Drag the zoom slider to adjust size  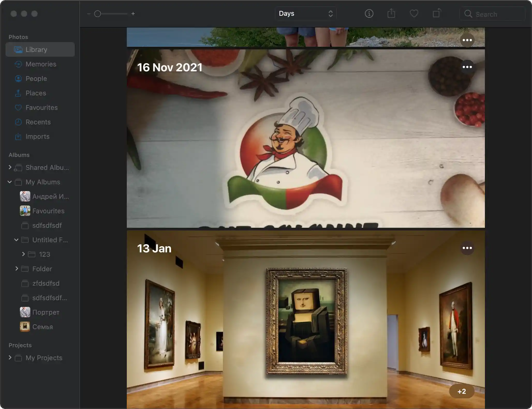point(97,13)
